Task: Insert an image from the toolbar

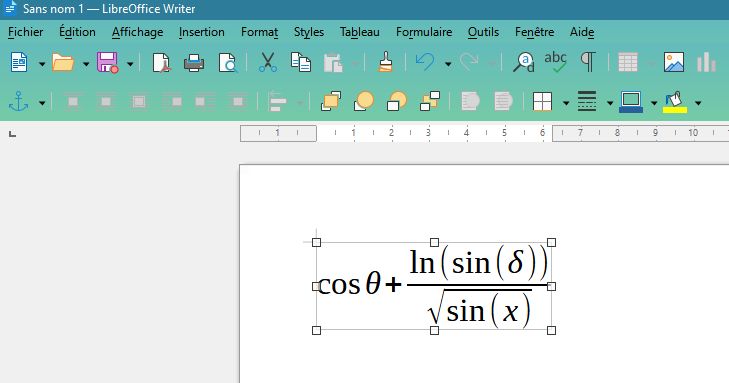Action: point(674,62)
